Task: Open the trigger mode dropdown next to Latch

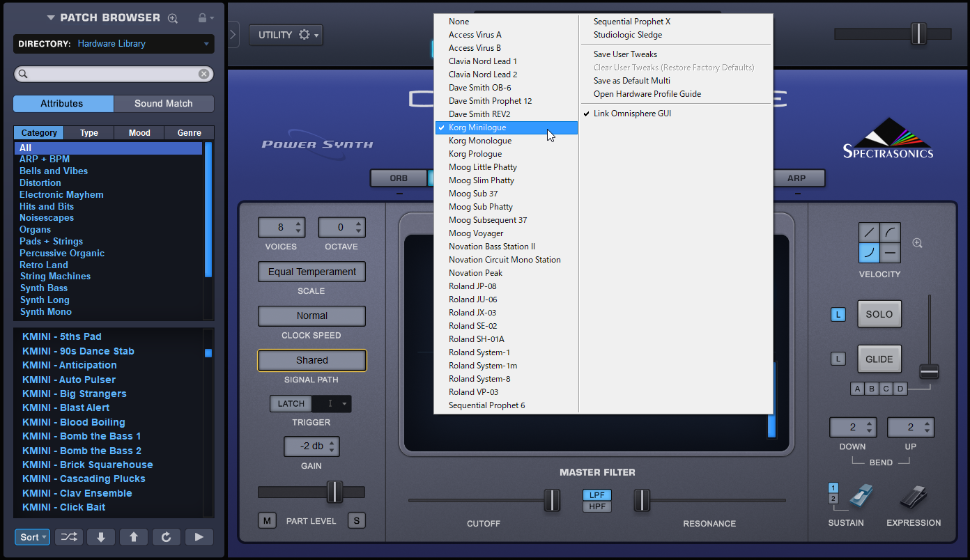Action: click(x=332, y=404)
